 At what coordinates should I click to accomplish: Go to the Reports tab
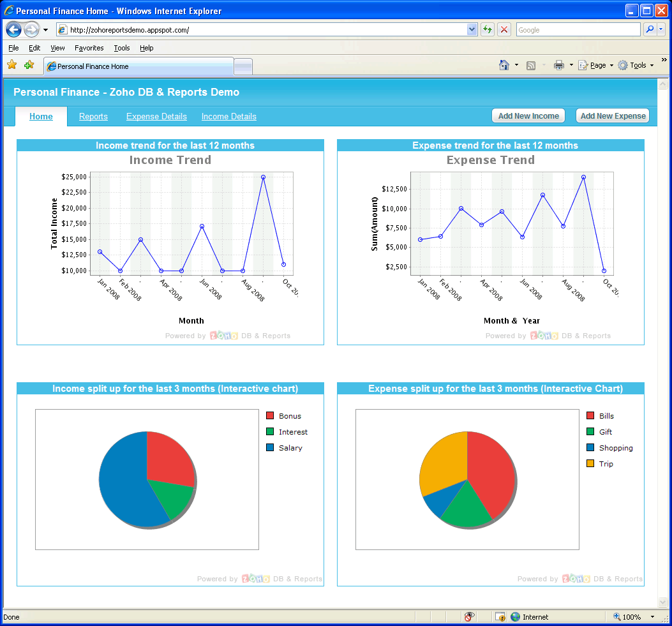[93, 117]
